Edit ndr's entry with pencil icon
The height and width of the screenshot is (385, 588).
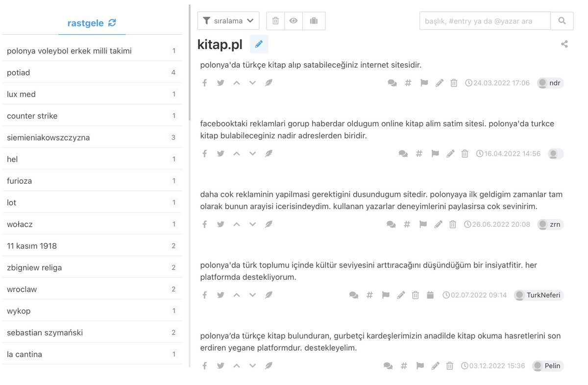440,83
